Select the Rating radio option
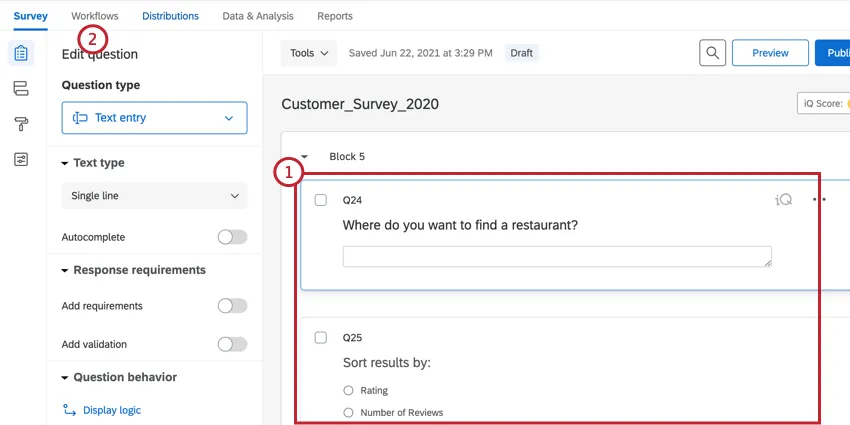The height and width of the screenshot is (425, 850). pos(348,390)
